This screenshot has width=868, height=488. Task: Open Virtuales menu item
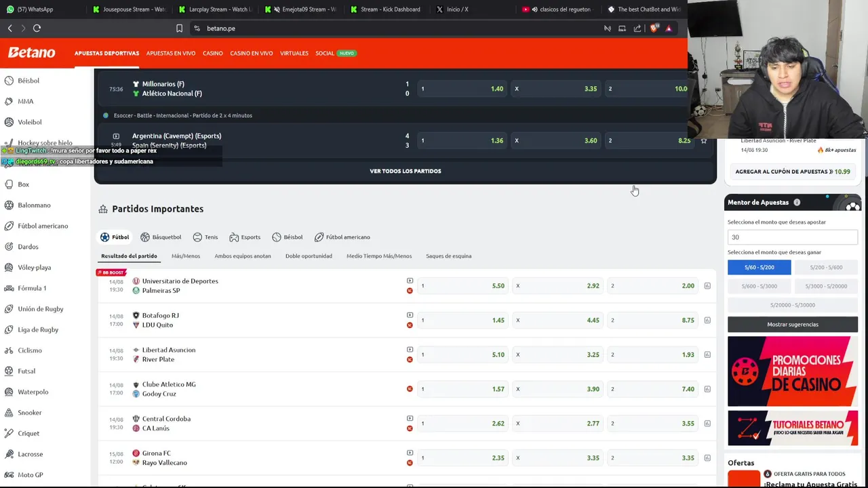[294, 53]
